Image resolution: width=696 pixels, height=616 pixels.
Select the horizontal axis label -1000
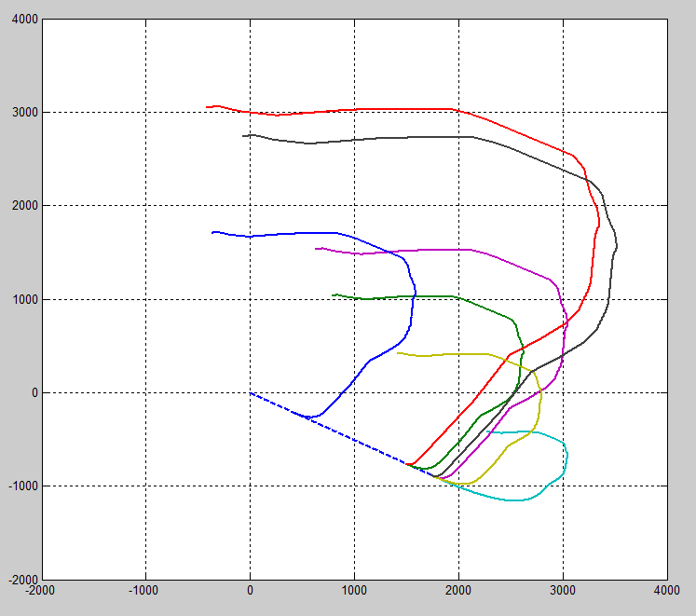[143, 590]
